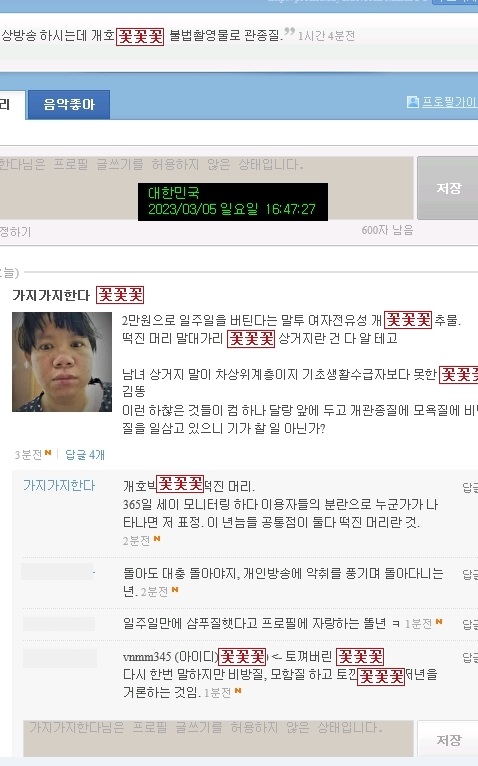Viewport: 478px width, 766px height.
Task: Open the 프로필가이드 link
Action: pyautogui.click(x=449, y=102)
